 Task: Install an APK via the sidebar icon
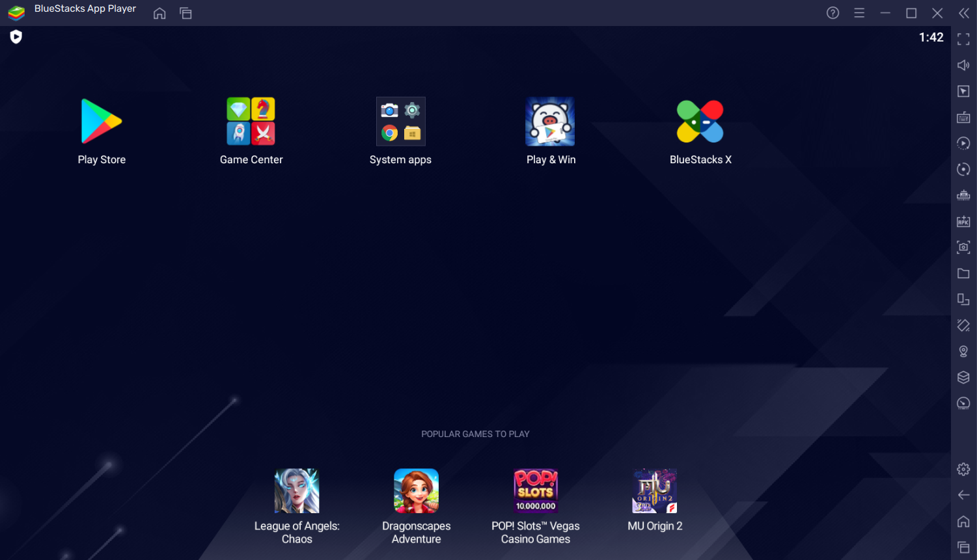coord(963,221)
